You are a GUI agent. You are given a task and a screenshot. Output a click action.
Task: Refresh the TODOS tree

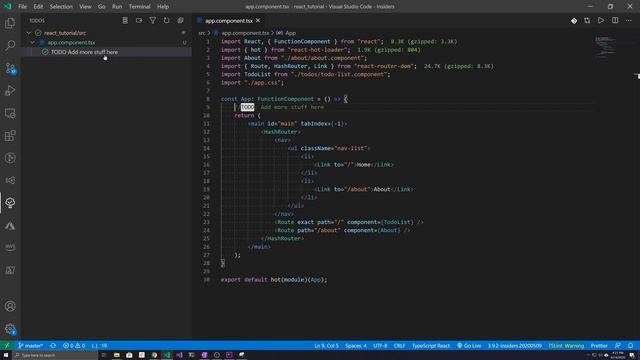[x=167, y=20]
